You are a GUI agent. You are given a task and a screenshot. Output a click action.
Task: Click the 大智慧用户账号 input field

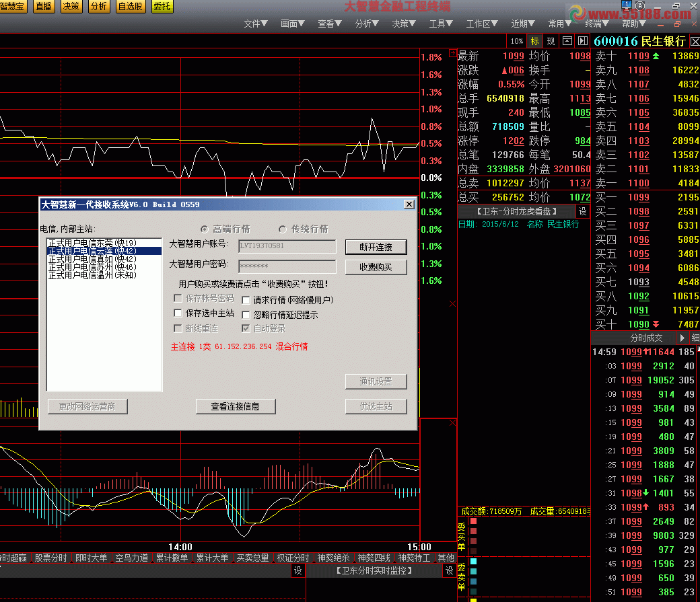[287, 246]
